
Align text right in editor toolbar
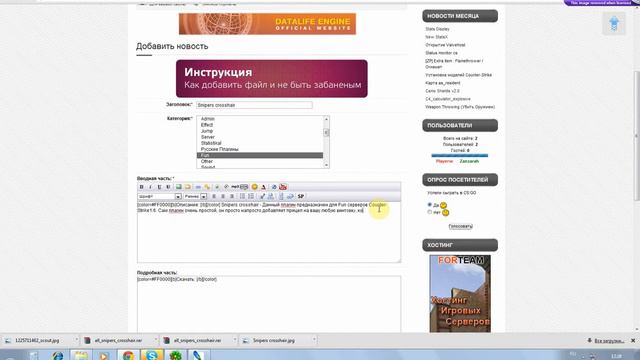coord(232,196)
